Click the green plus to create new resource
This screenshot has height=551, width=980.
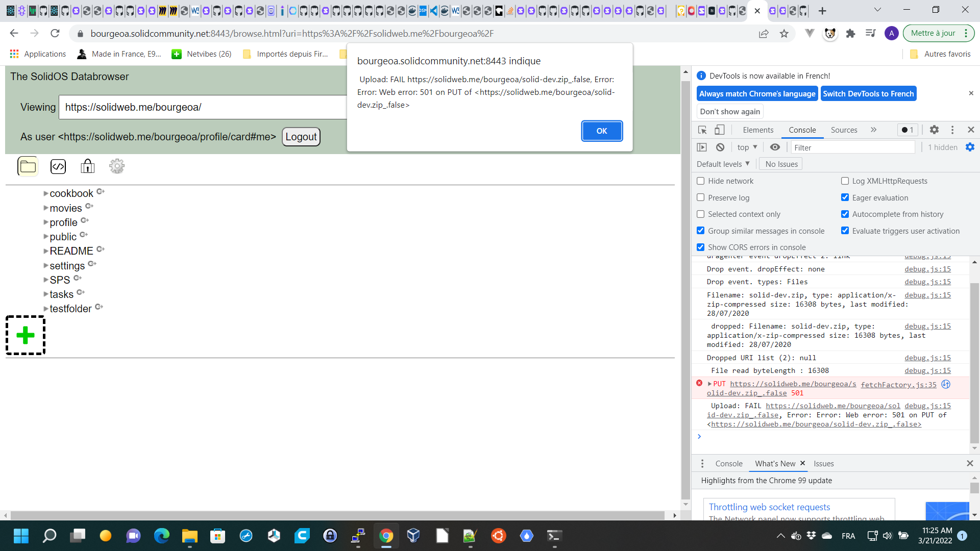(25, 335)
